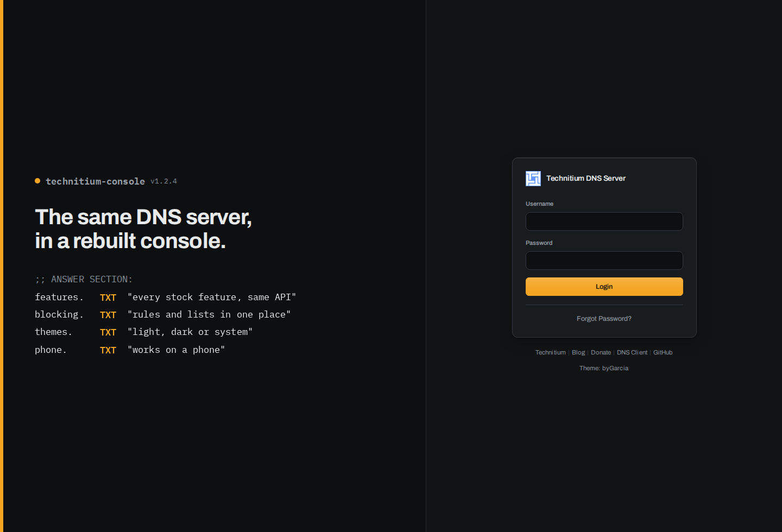Click the "themes." record name
This screenshot has width=782, height=532.
[x=54, y=332]
